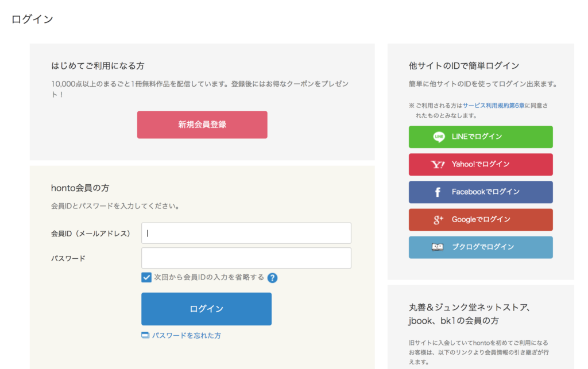Click the 会員ID（メールアドレス） field label
The image size is (588, 369).
coord(91,234)
